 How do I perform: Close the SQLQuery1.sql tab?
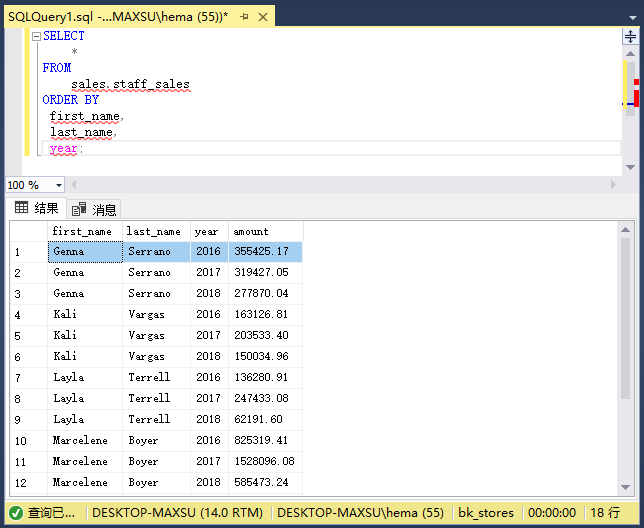coord(263,17)
